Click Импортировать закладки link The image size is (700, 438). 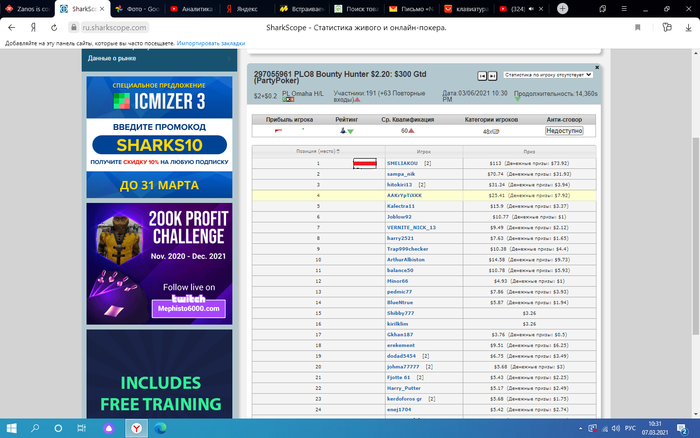tap(211, 43)
